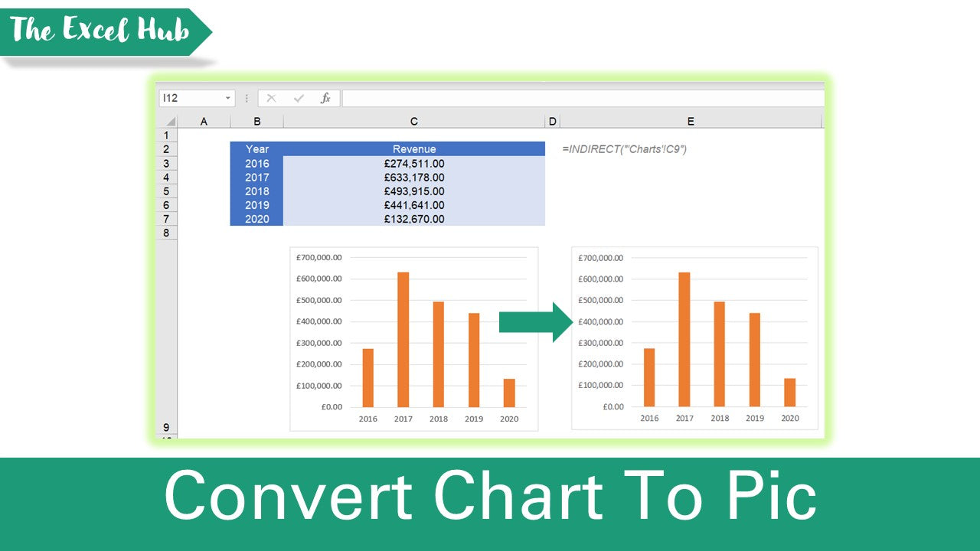Viewport: 980px width, 551px height.
Task: Click The Excel Hub logo banner
Action: point(106,31)
